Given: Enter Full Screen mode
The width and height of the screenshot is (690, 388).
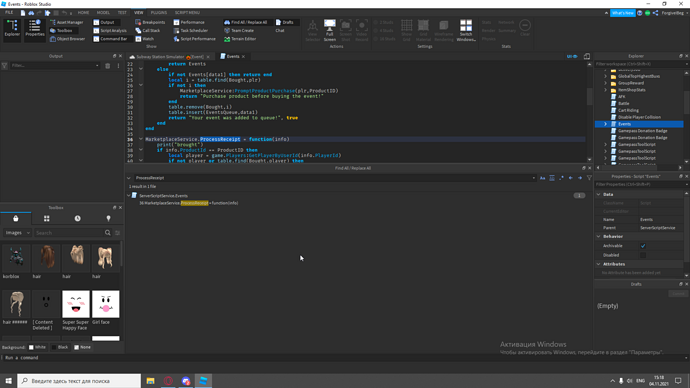Looking at the screenshot, I should [x=330, y=30].
